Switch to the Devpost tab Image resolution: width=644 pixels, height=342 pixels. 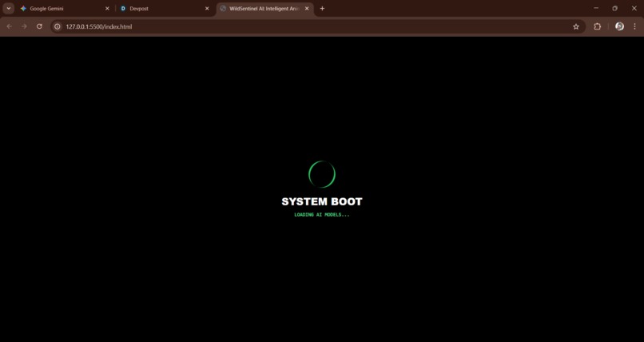pyautogui.click(x=165, y=8)
